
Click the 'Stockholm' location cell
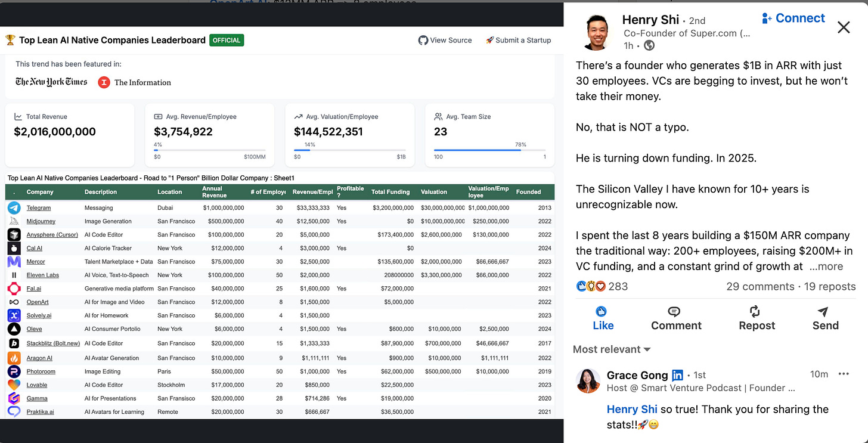[x=171, y=385]
